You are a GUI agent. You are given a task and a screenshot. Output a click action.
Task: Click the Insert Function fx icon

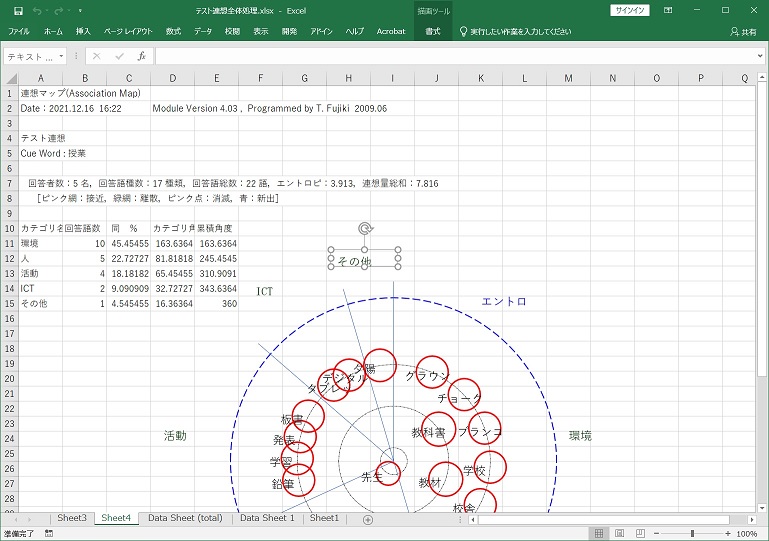point(141,57)
